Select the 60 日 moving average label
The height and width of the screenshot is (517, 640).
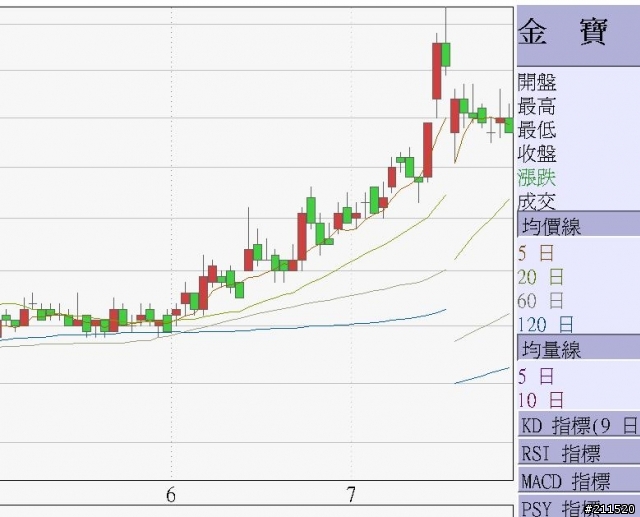540,301
